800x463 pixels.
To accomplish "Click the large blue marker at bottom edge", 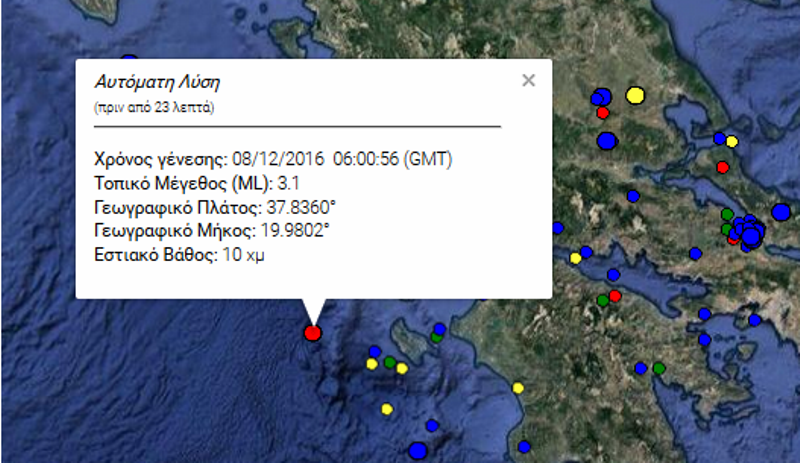I will pos(418,452).
